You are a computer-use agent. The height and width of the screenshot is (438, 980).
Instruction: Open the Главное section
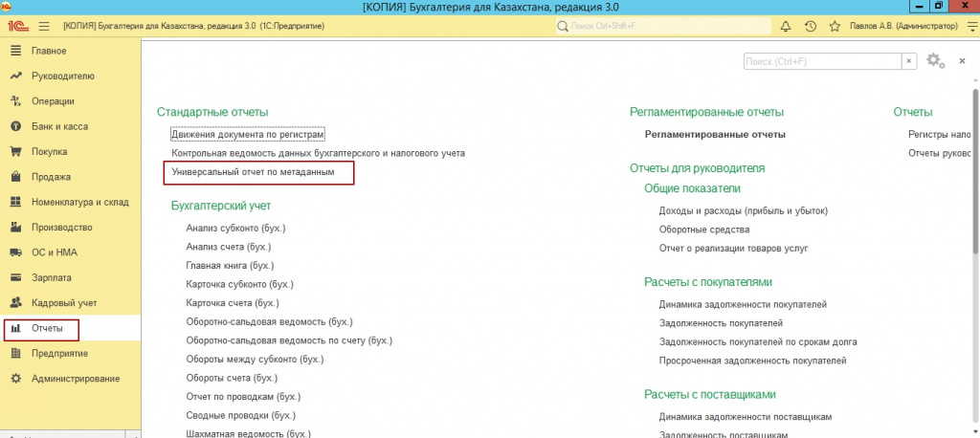click(49, 51)
